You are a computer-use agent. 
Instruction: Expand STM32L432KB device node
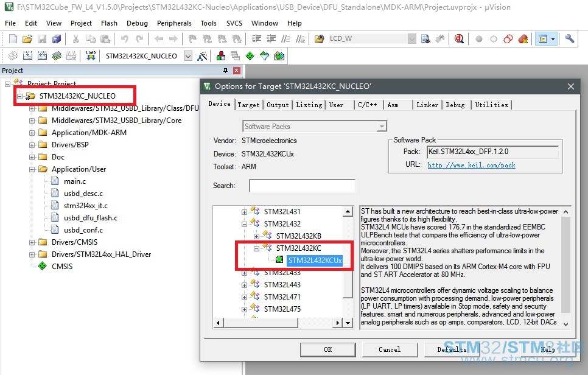pyautogui.click(x=256, y=236)
